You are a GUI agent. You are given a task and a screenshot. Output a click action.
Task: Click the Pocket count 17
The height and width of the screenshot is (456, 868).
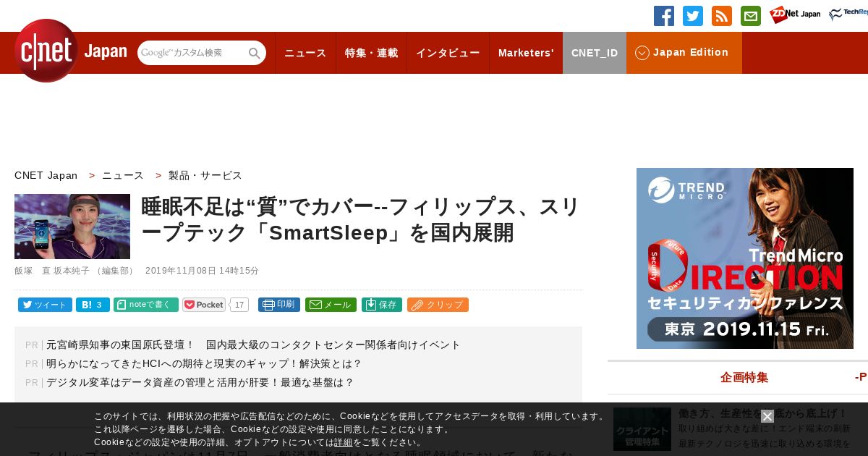coord(239,305)
